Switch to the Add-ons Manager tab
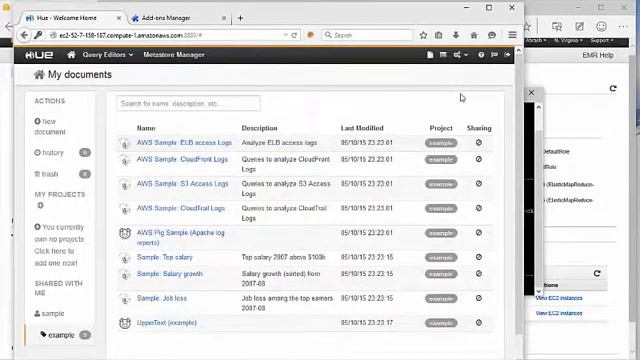Screen dimensions: 640x360 coord(178,18)
